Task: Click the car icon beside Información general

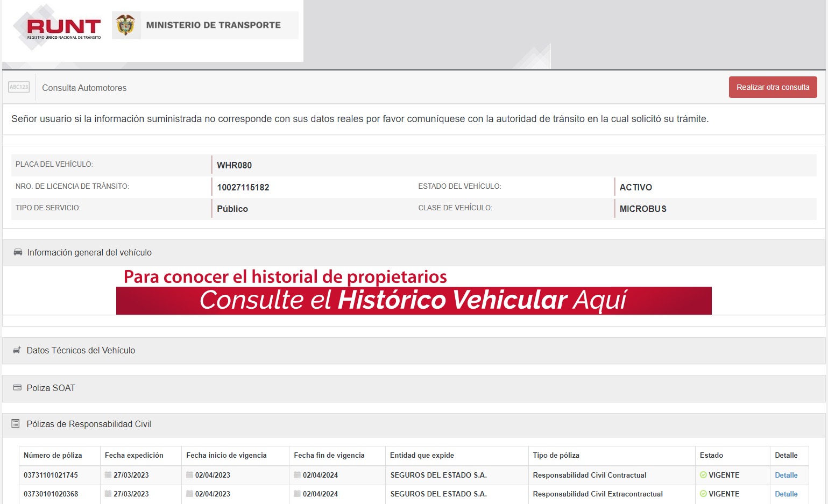Action: (18, 252)
